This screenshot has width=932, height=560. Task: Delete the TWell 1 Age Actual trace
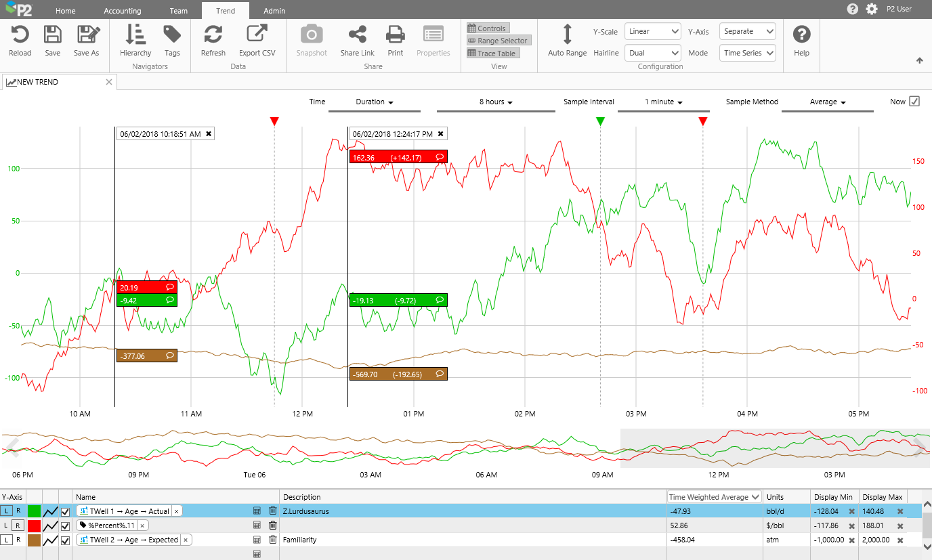click(x=273, y=511)
